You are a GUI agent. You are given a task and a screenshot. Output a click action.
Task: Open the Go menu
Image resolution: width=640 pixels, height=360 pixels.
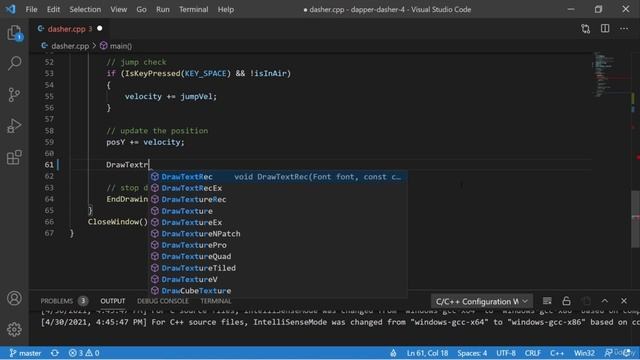pos(141,9)
